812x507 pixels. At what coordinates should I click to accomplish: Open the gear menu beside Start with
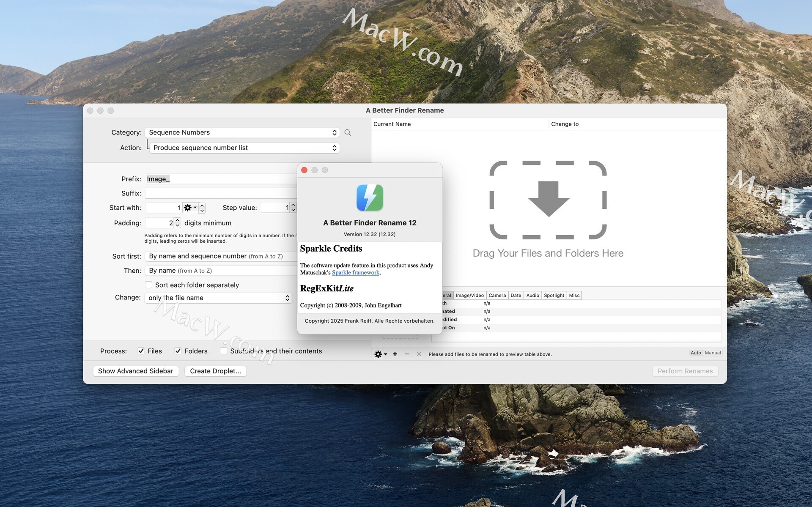point(190,208)
